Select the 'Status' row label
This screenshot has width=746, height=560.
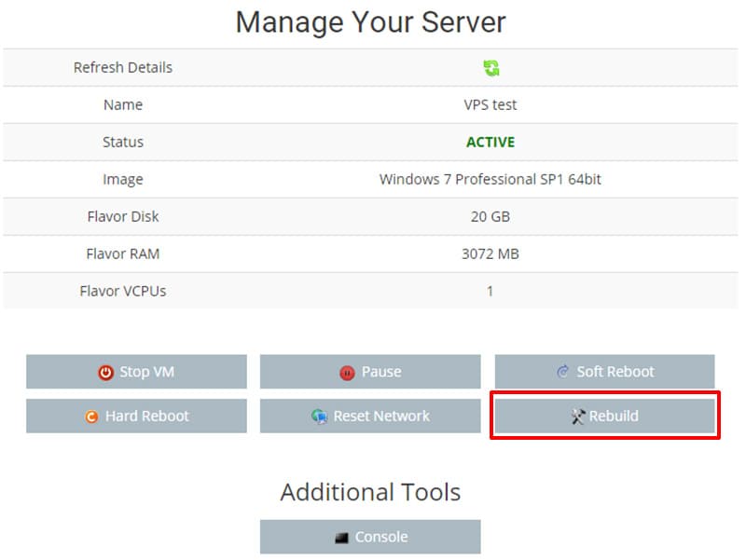click(x=123, y=143)
